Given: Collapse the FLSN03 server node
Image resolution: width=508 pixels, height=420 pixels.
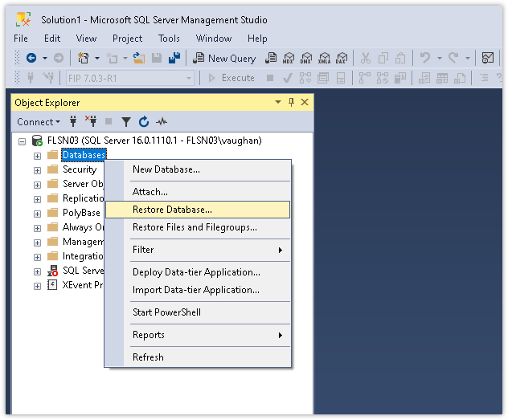Looking at the screenshot, I should [22, 141].
